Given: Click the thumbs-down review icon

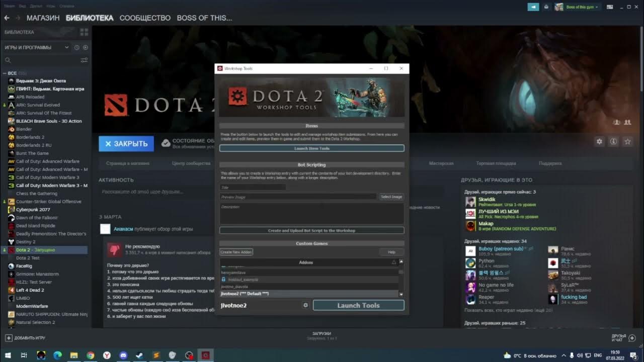Looking at the screenshot, I should pyautogui.click(x=114, y=249).
